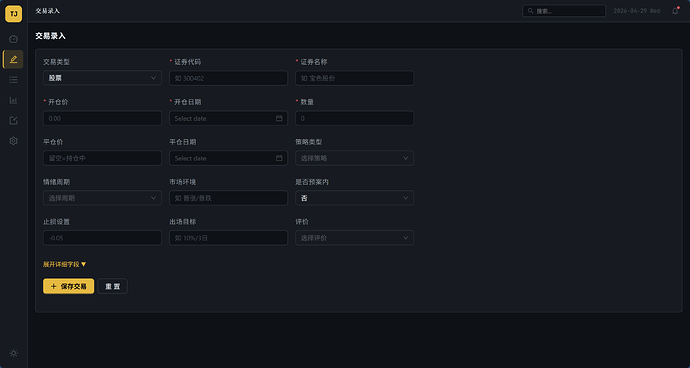Click the 平仓日期 date picker field
This screenshot has height=368, width=690.
pos(228,158)
